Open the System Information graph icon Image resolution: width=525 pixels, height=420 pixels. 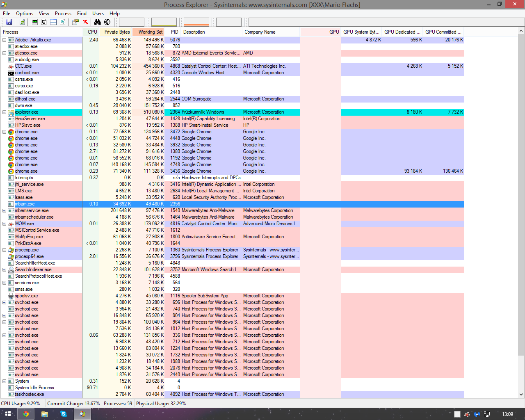(x=35, y=22)
